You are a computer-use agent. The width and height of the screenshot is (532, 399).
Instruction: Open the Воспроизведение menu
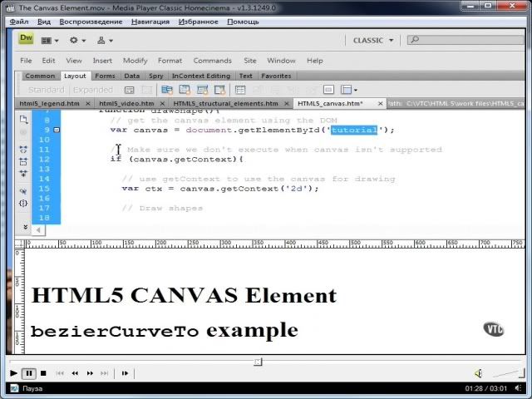click(x=91, y=22)
